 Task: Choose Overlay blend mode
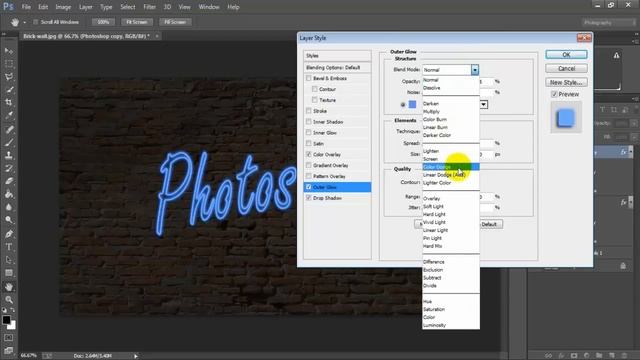[451, 198]
